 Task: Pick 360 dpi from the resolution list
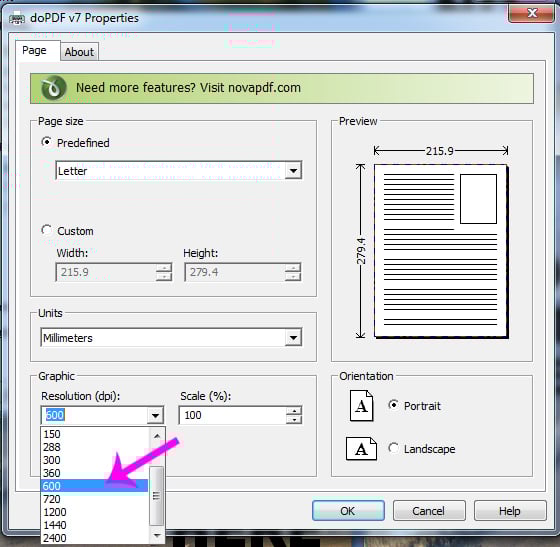coord(95,473)
